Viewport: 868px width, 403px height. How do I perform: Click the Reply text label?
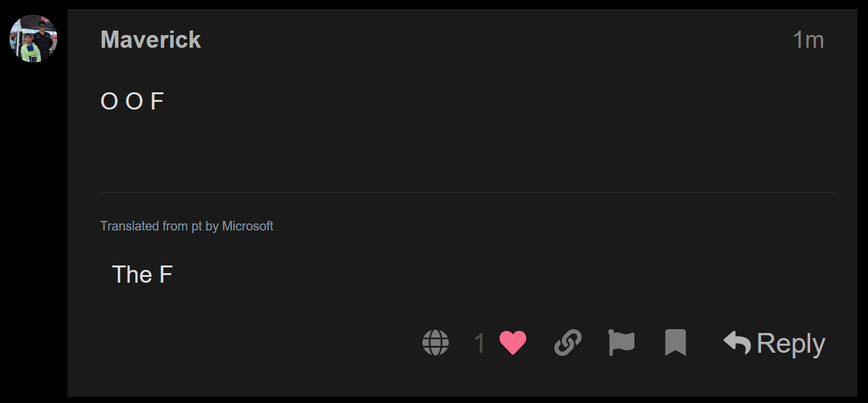pyautogui.click(x=791, y=344)
